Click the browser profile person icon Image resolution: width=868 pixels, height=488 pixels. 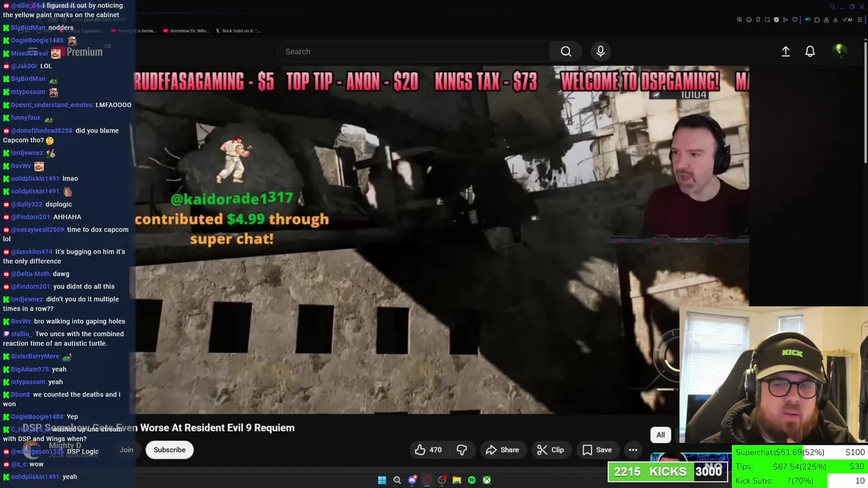tap(826, 20)
